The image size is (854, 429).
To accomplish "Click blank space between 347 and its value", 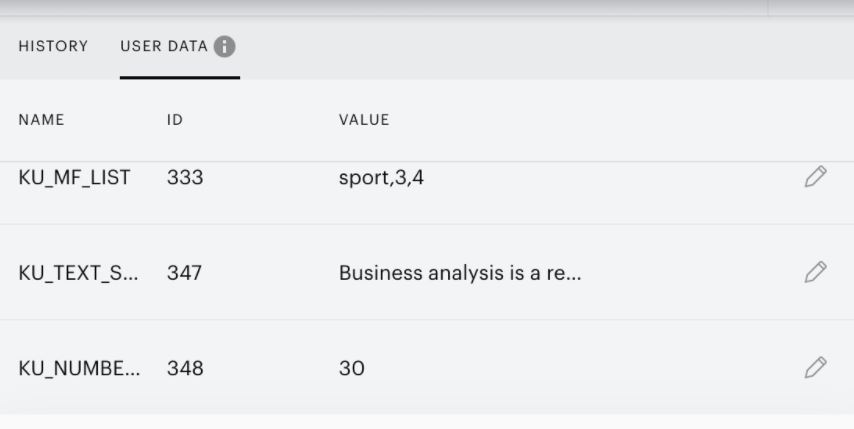I will (270, 273).
